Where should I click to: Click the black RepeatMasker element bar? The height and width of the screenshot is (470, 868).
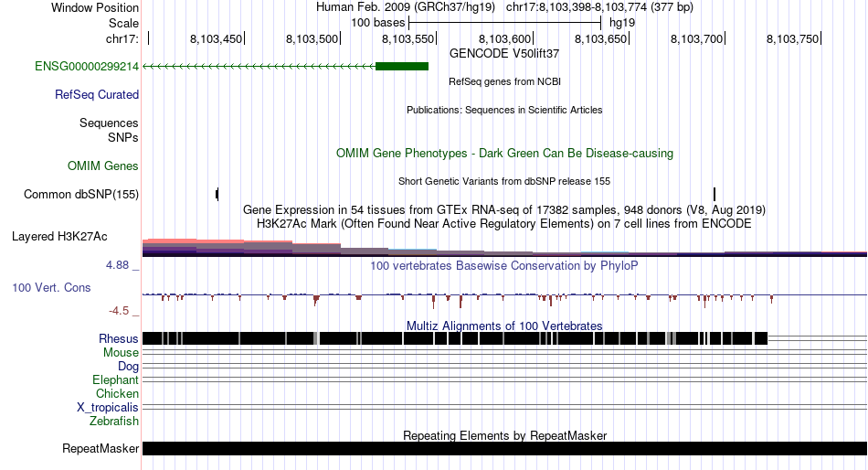504,448
